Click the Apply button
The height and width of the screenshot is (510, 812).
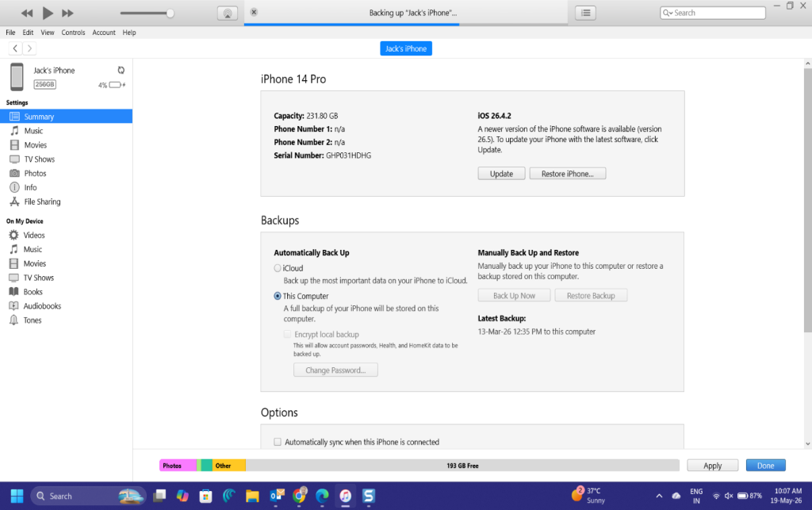713,466
